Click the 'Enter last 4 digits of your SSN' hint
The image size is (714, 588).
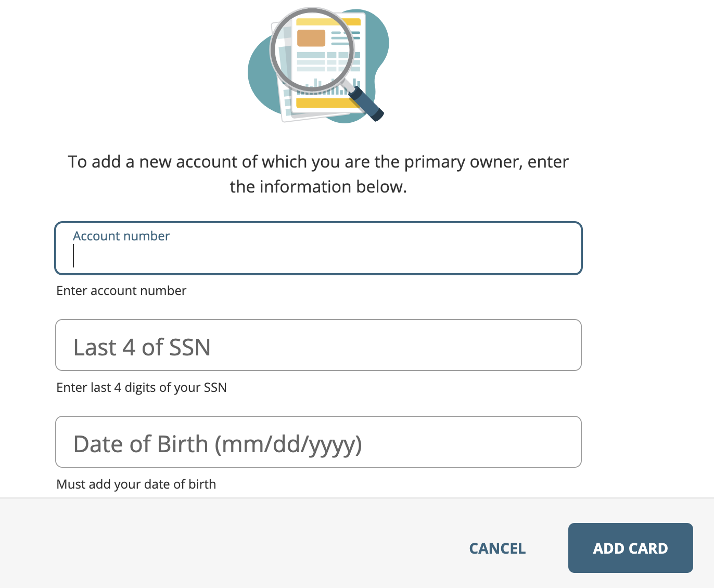click(x=142, y=387)
